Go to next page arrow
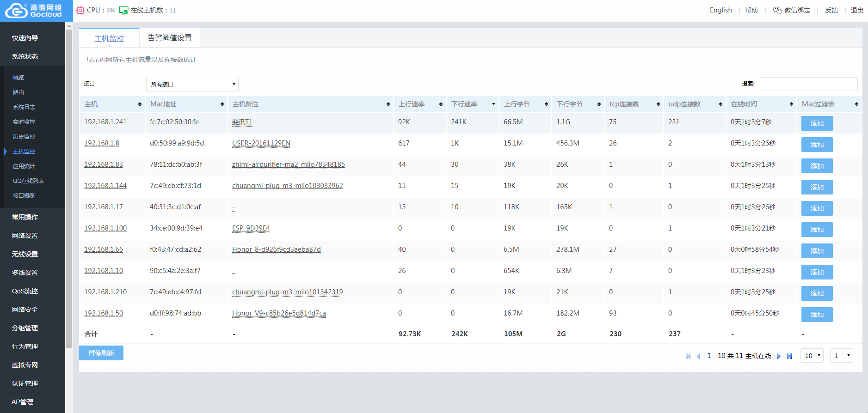Viewport: 868px width, 413px height. point(779,356)
